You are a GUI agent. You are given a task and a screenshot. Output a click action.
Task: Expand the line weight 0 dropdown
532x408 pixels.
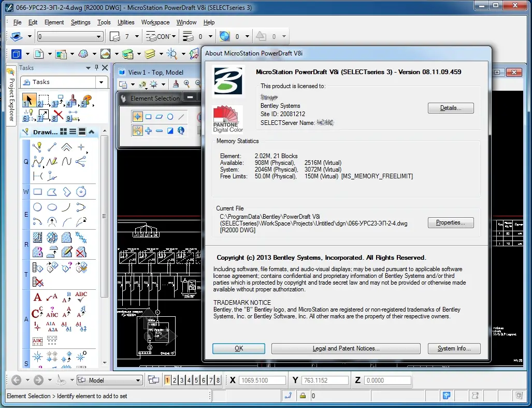click(x=210, y=36)
